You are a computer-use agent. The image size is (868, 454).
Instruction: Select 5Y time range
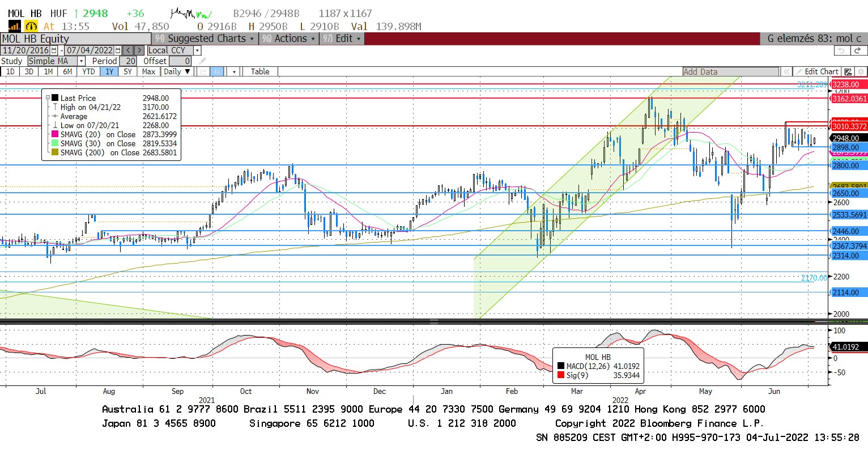click(x=127, y=71)
